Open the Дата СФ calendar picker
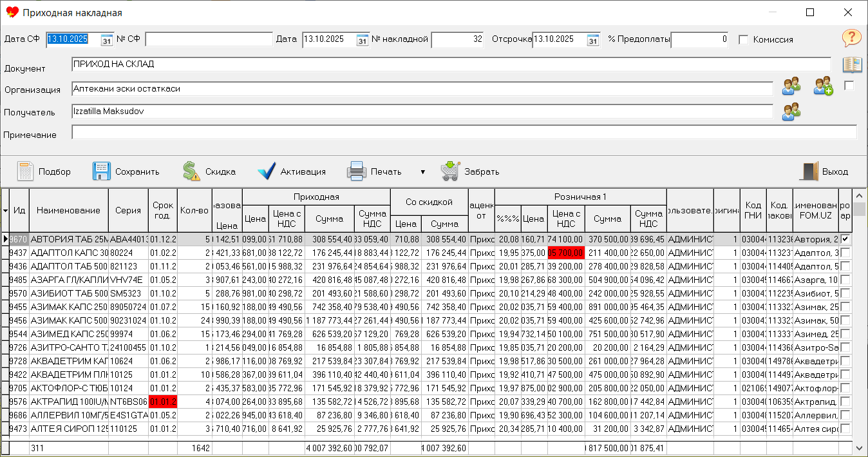The width and height of the screenshot is (868, 457). [x=107, y=40]
